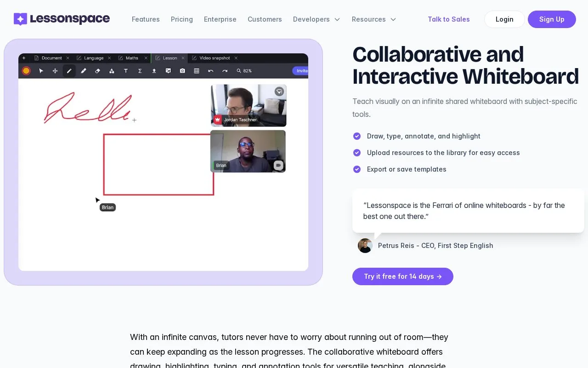Open the Enterprise nav link
The width and height of the screenshot is (588, 368).
[x=220, y=19]
